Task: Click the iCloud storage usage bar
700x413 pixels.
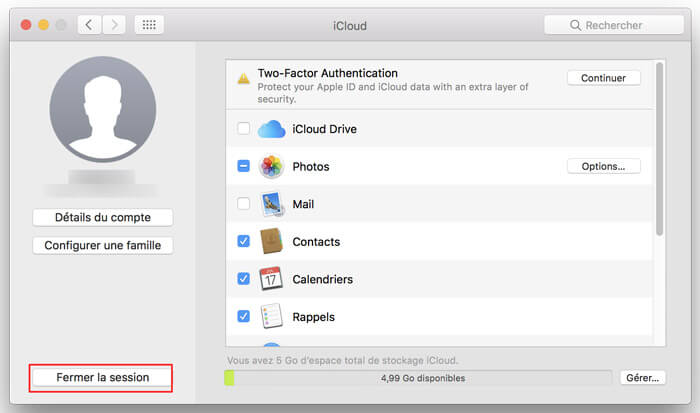Action: tap(418, 378)
